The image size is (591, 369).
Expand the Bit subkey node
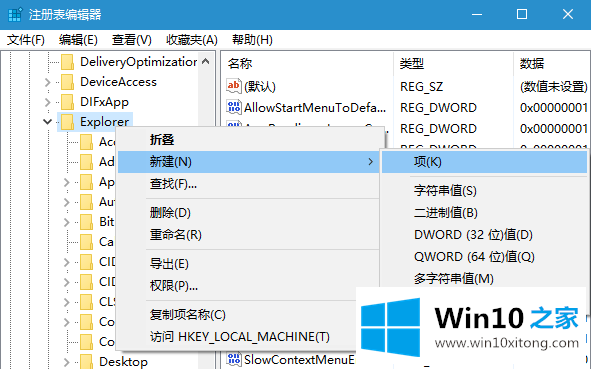click(67, 222)
